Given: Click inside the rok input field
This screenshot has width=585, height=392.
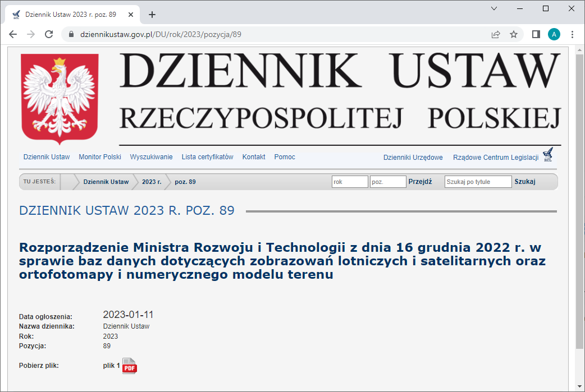Looking at the screenshot, I should pyautogui.click(x=350, y=181).
